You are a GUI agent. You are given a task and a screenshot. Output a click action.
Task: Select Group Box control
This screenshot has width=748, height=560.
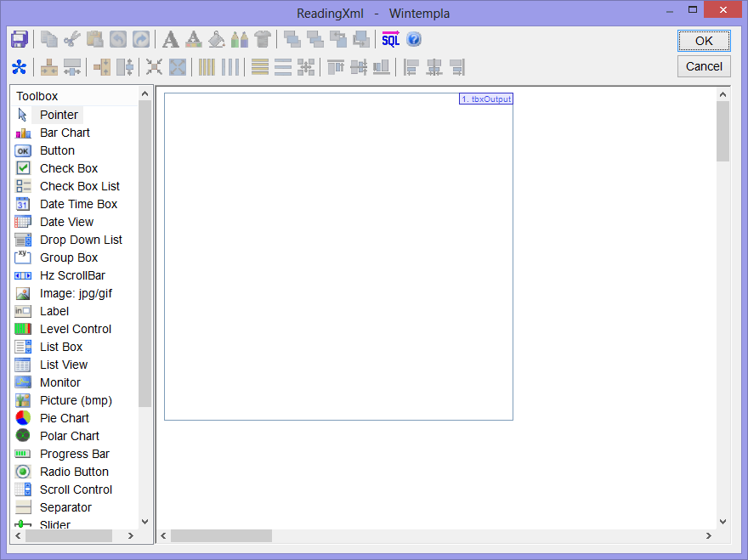click(x=69, y=257)
